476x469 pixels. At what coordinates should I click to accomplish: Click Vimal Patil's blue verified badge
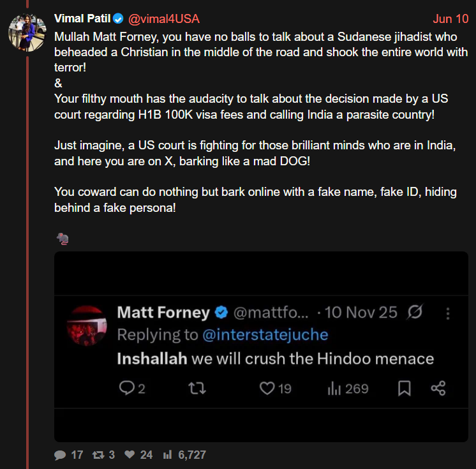[x=118, y=19]
